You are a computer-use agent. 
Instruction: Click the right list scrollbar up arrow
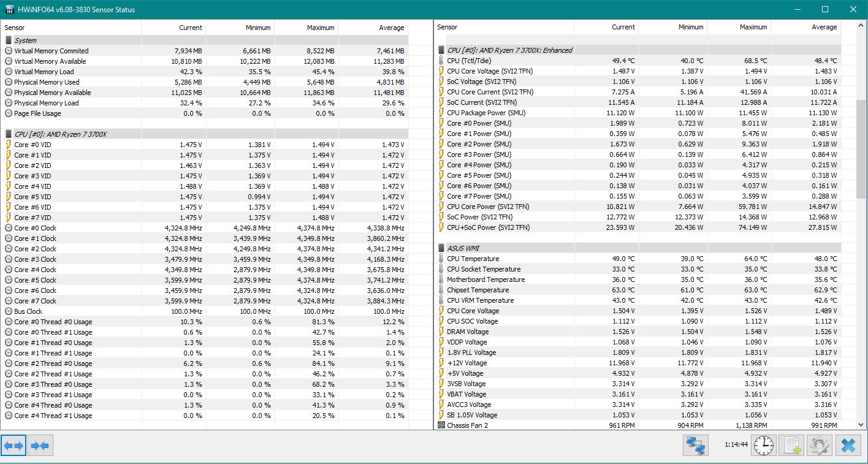click(x=861, y=26)
